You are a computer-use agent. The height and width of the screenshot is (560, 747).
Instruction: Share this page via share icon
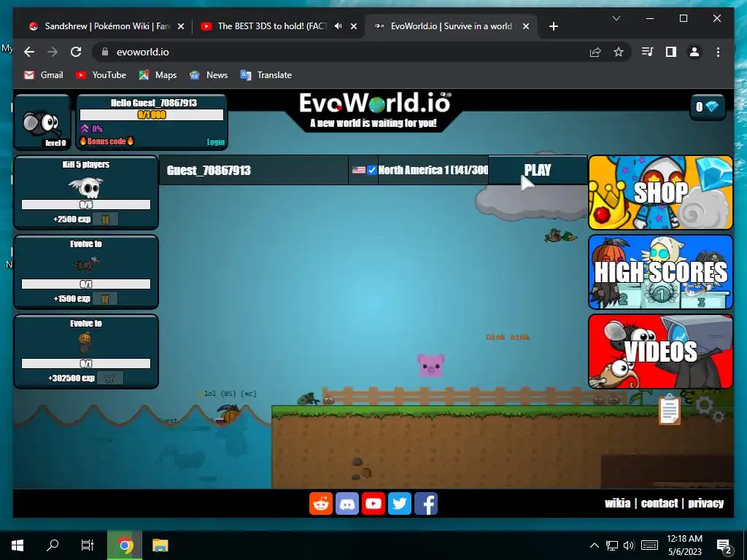pos(595,52)
